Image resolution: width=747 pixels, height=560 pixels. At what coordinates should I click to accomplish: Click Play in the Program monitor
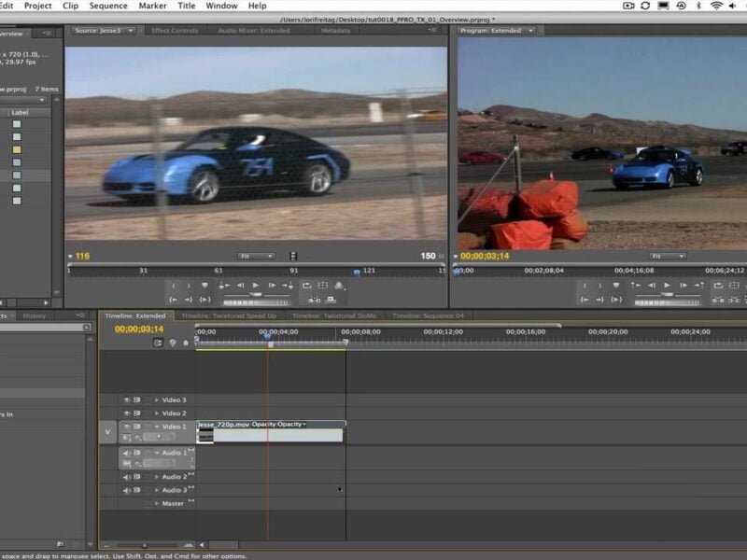point(667,286)
